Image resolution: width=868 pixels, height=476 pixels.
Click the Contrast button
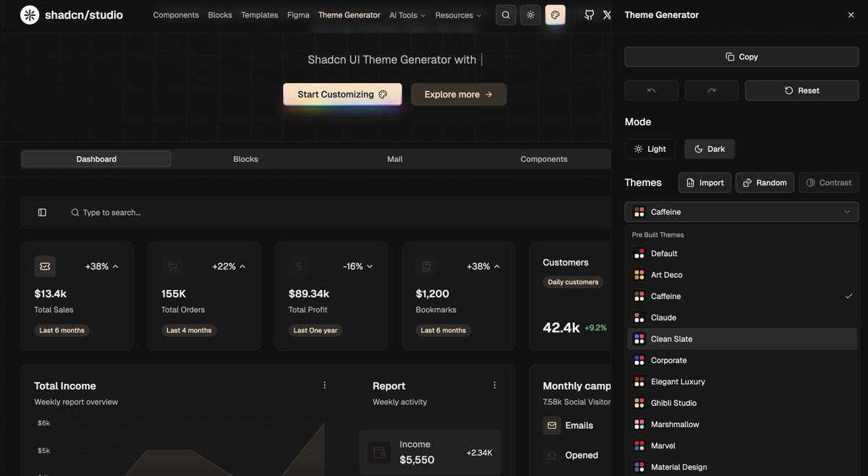[x=829, y=182]
